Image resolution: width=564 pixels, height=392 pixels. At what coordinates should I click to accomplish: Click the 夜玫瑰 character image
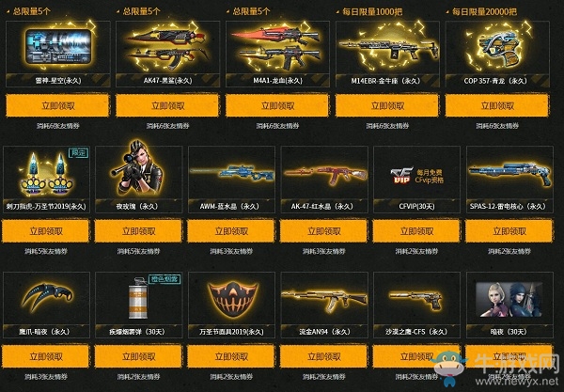[136, 169]
